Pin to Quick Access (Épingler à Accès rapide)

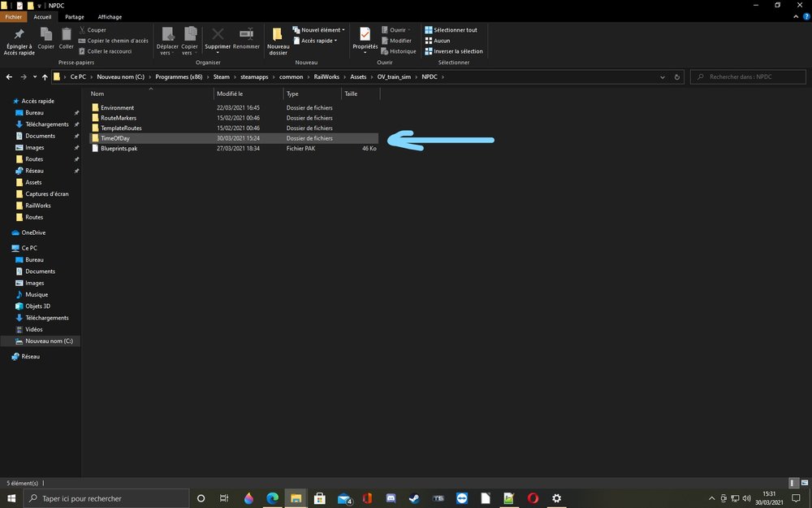19,41
